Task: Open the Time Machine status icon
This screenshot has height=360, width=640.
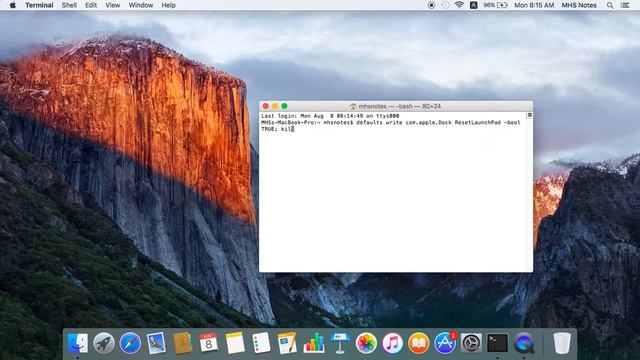Action: coord(445,5)
